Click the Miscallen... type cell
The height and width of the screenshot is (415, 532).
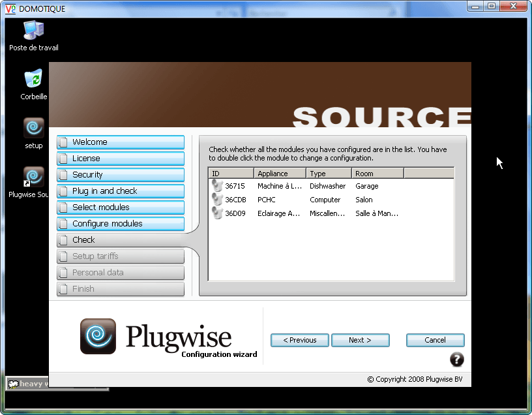click(327, 213)
